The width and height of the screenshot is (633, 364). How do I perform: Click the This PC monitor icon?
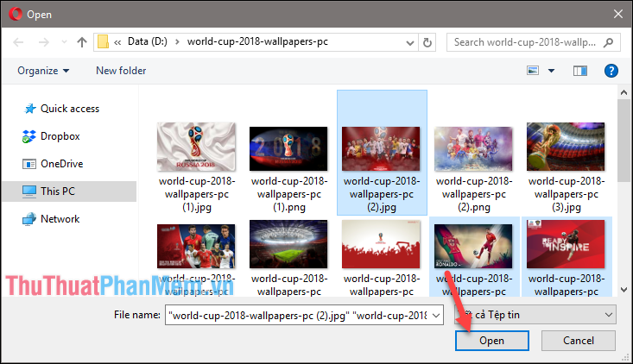[29, 191]
